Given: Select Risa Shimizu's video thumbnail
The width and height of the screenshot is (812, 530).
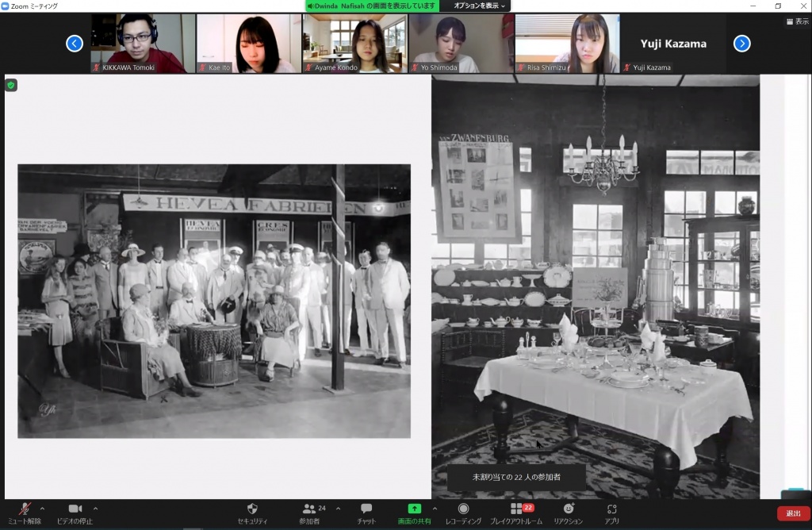Looking at the screenshot, I should [567, 44].
